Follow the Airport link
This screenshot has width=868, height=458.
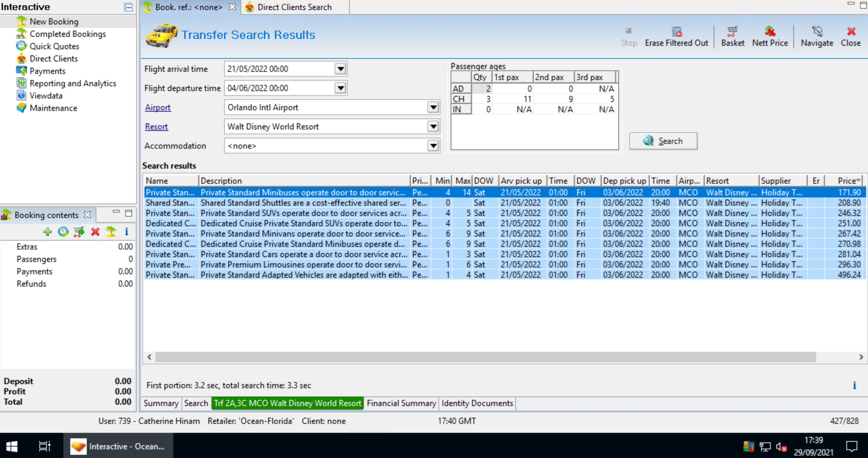[158, 108]
